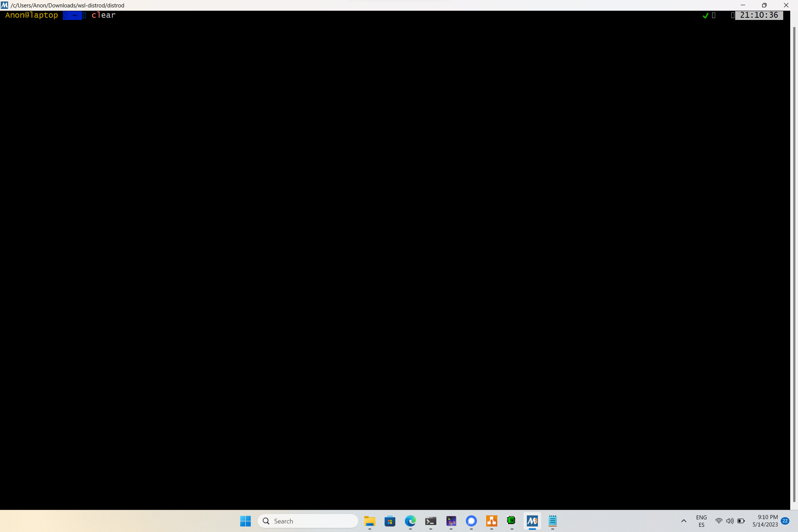Expand the hidden system tray icons chevron
Screen dimensions: 798x532
[x=683, y=521]
